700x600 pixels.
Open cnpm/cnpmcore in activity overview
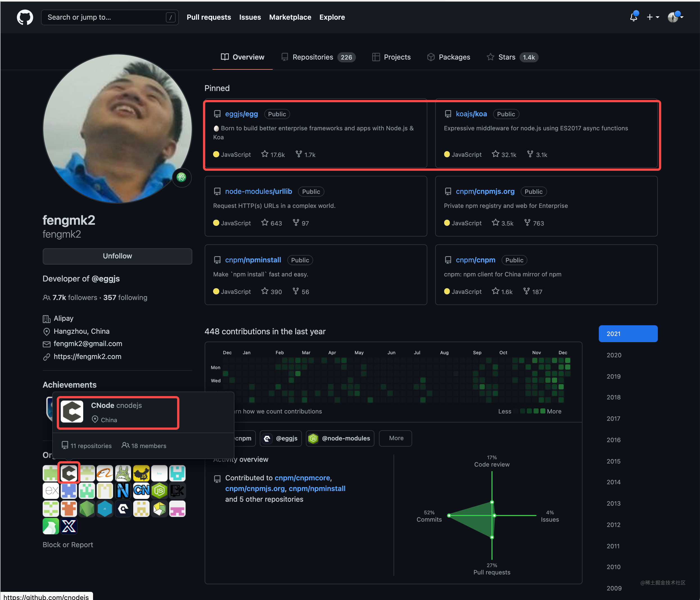(x=302, y=478)
